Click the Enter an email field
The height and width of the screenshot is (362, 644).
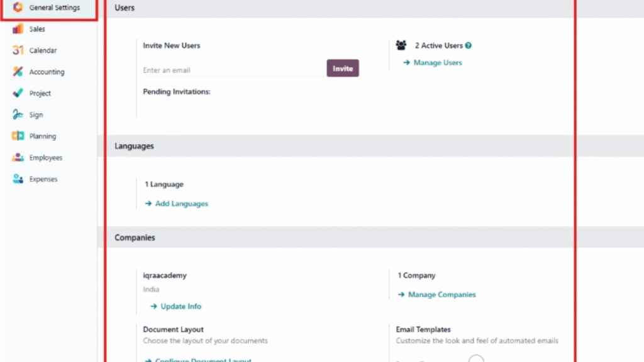pyautogui.click(x=220, y=70)
